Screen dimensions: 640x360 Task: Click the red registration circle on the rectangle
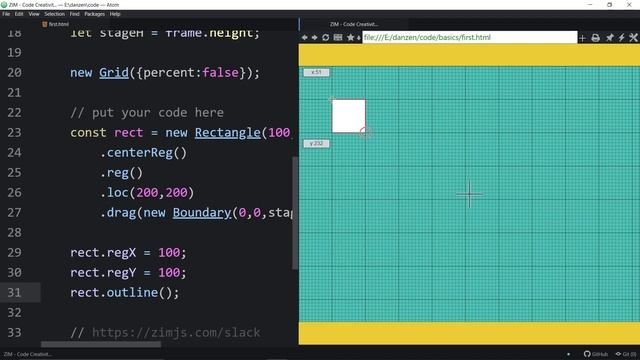[365, 132]
